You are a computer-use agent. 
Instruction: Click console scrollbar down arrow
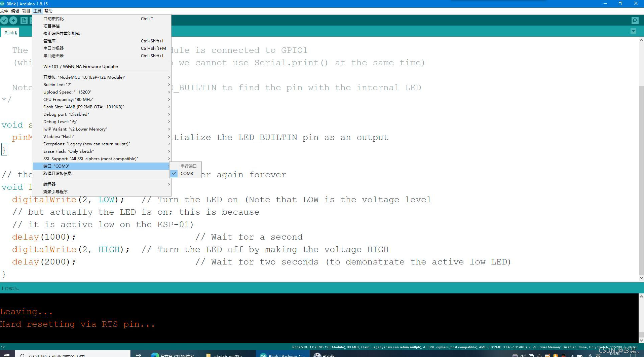coord(641,340)
